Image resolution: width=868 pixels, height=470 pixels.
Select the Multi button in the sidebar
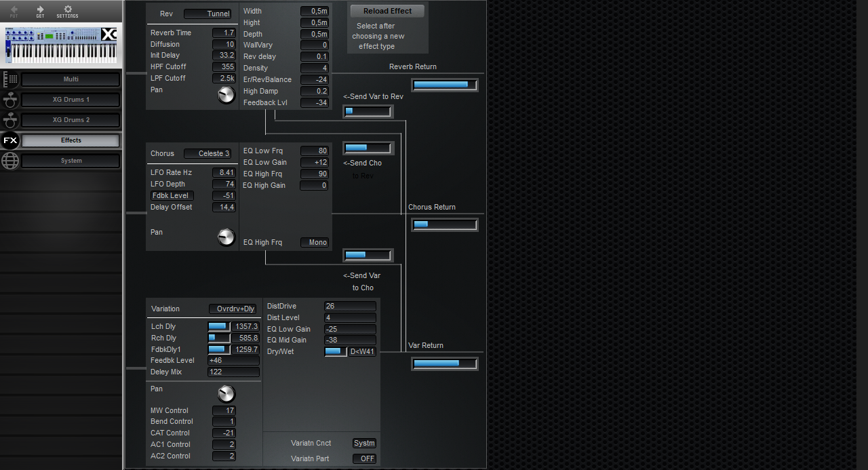(71, 79)
